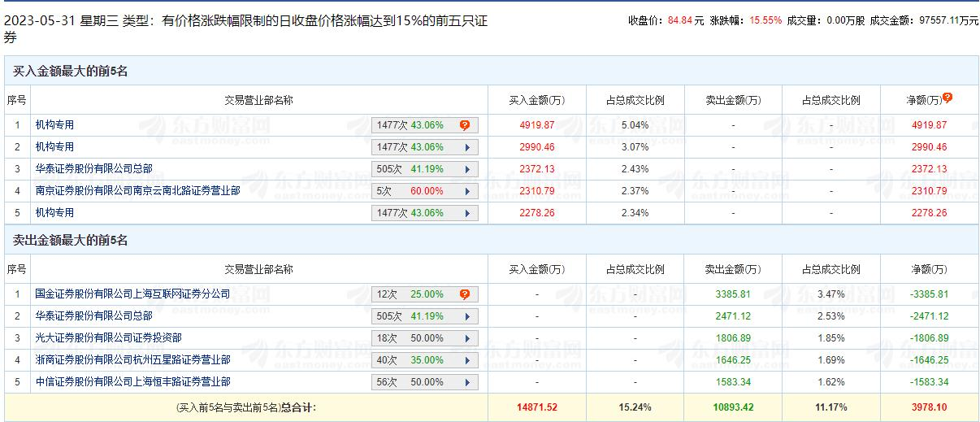Expand details for the second-ranked 机构专用 buy row

tap(467, 147)
